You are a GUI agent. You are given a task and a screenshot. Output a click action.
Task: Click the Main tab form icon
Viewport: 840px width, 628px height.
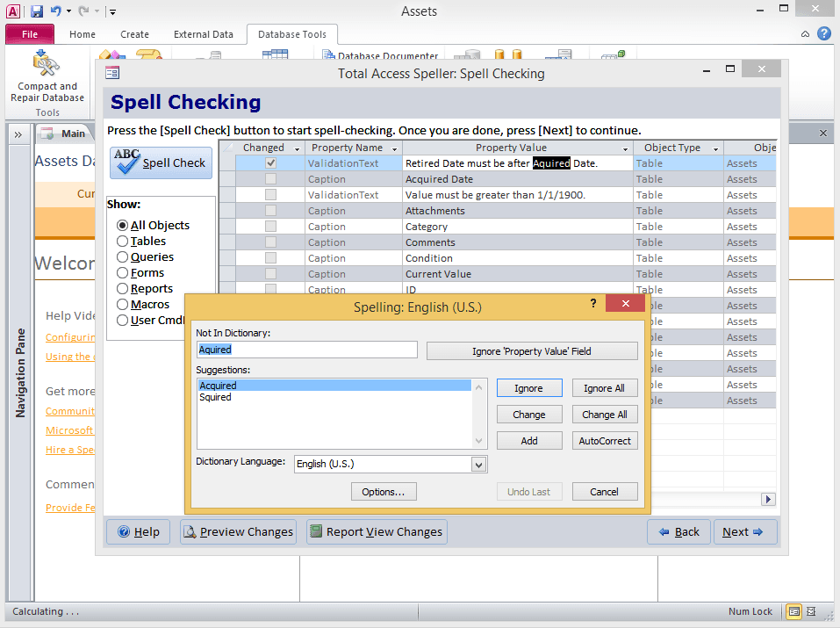coord(47,133)
